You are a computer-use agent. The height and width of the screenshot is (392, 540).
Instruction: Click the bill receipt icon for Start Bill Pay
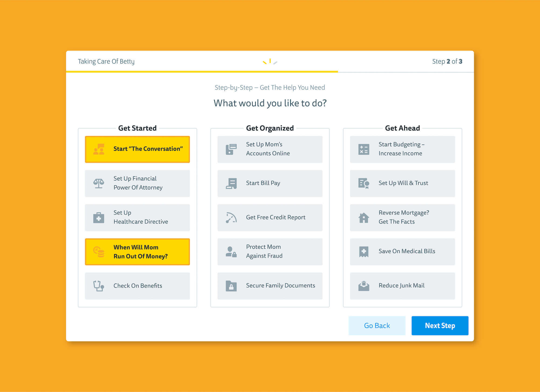pyautogui.click(x=231, y=183)
